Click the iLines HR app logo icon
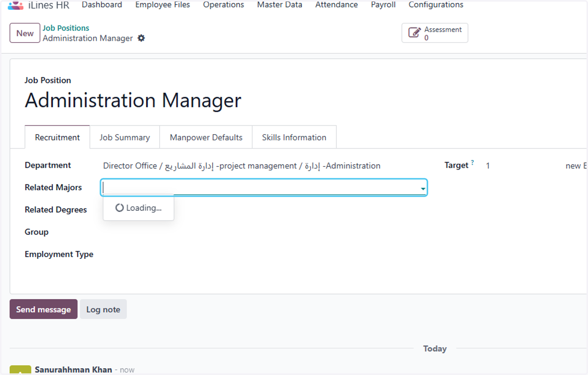The height and width of the screenshot is (375, 588). [16, 5]
